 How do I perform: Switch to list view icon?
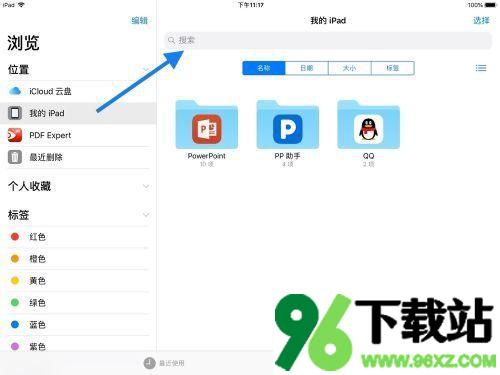(x=481, y=68)
